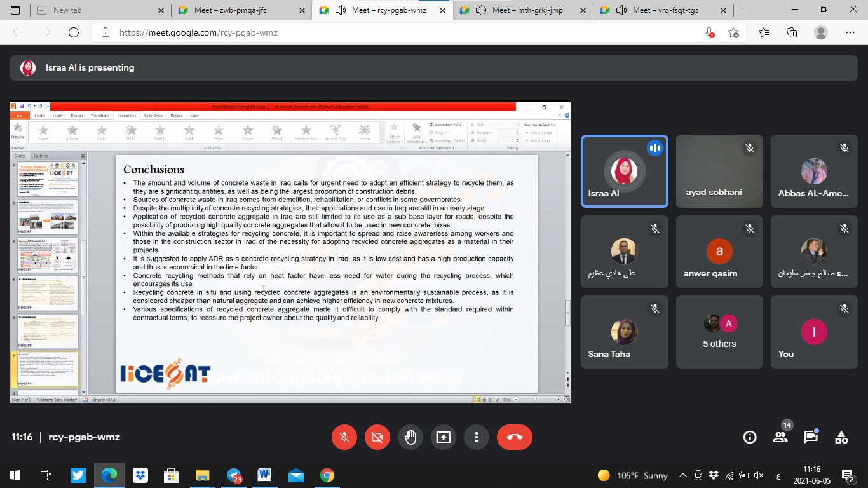The image size is (868, 488).
Task: Open Microsoft Word from the taskbar
Action: pyautogui.click(x=264, y=475)
